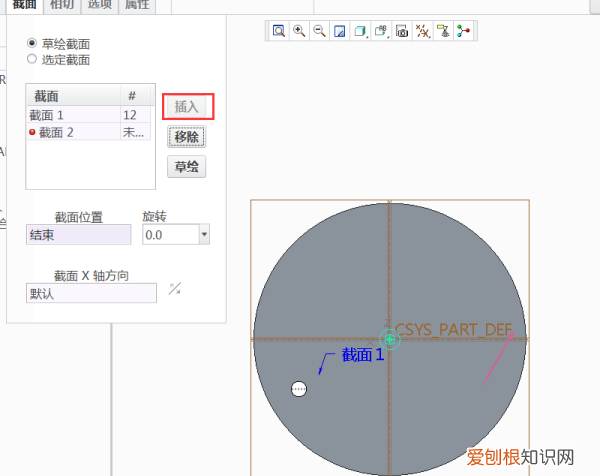Select the 选定截面 radio option

32,59
